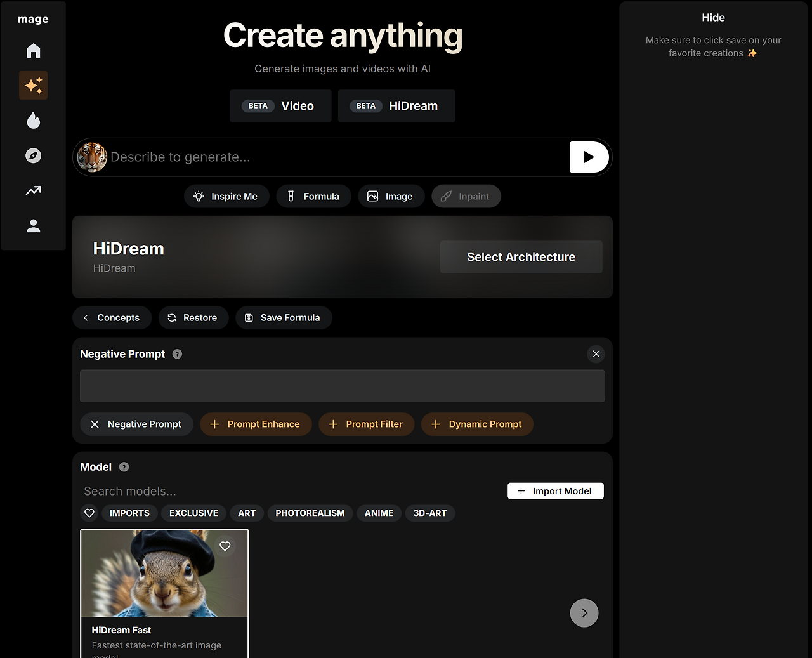Click the play generate button
This screenshot has height=658, width=812.
pyautogui.click(x=589, y=157)
